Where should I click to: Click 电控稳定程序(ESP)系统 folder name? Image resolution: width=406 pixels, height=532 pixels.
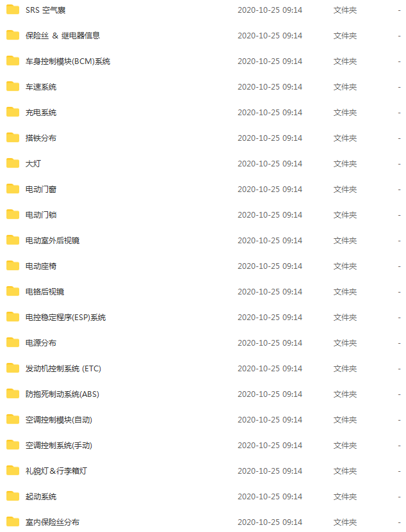pyautogui.click(x=65, y=318)
